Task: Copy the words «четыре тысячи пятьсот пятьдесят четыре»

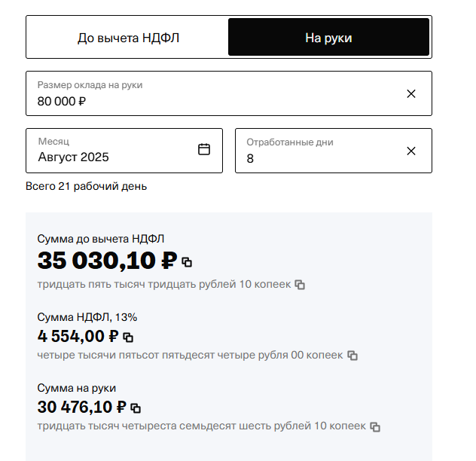Action: (352, 356)
